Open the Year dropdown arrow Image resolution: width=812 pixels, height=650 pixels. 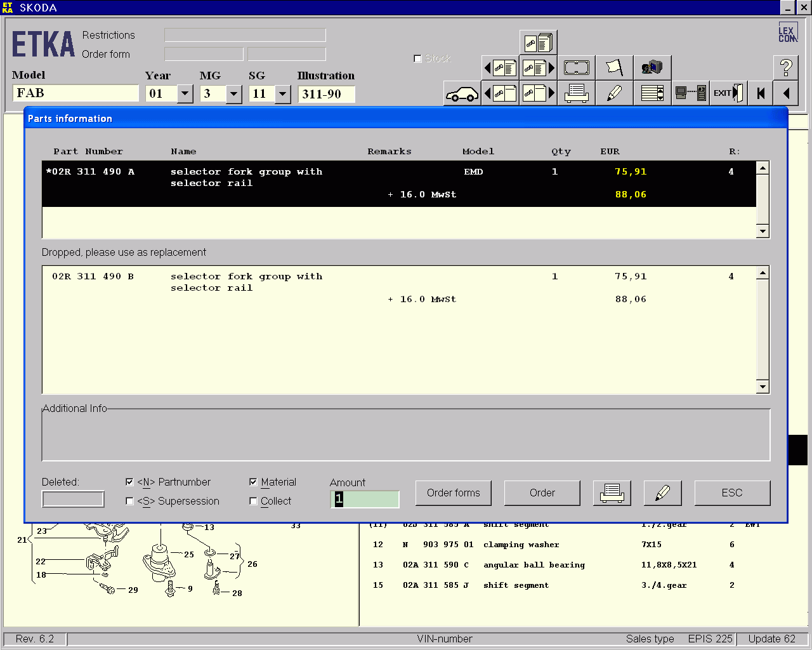(185, 94)
